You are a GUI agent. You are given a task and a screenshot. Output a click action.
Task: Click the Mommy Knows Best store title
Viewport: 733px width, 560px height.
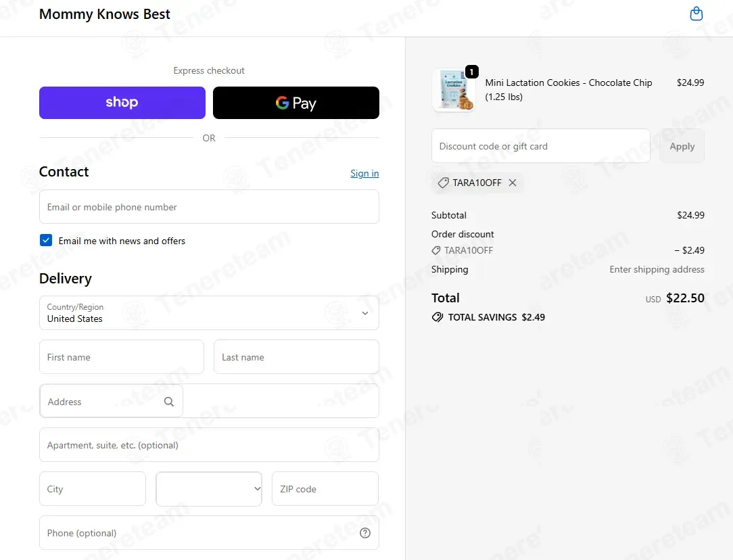(x=105, y=14)
